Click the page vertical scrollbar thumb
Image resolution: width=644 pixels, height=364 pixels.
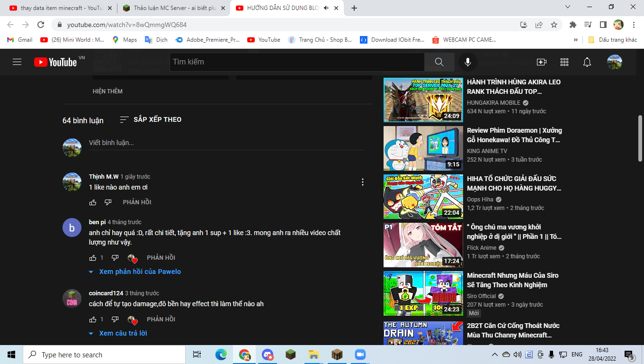640,137
